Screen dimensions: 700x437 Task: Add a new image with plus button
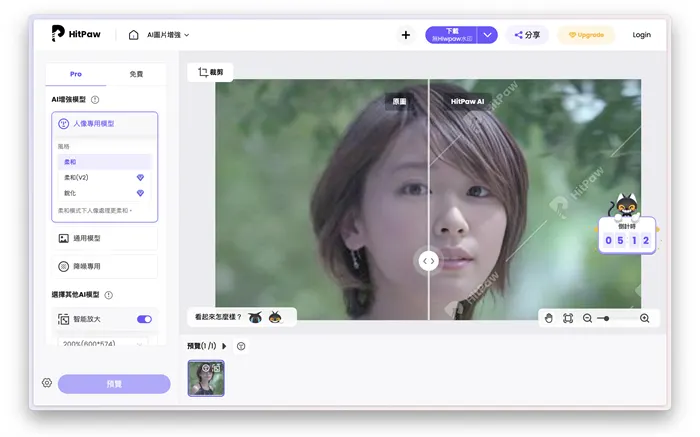[x=405, y=35]
